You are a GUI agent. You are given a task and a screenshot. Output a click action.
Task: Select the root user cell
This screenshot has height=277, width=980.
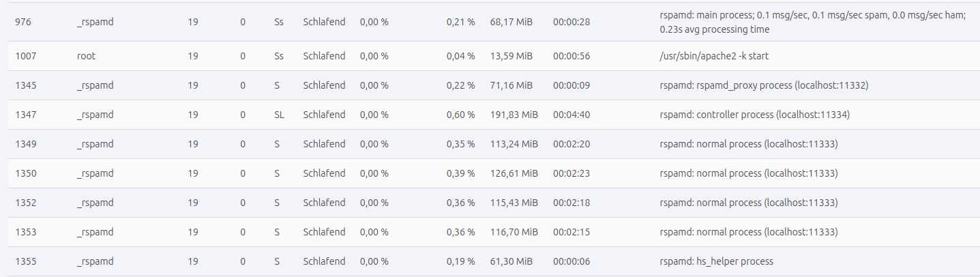click(x=87, y=56)
